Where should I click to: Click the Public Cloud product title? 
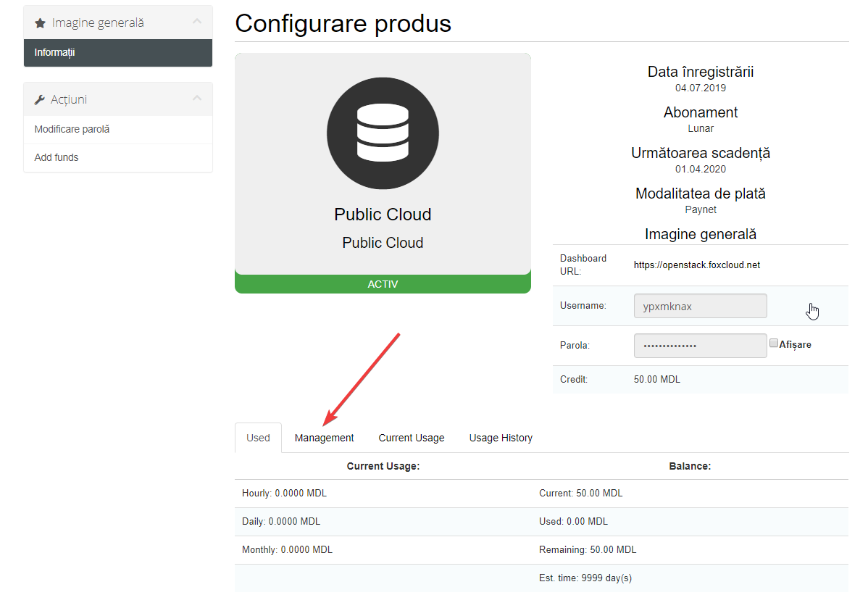[383, 215]
